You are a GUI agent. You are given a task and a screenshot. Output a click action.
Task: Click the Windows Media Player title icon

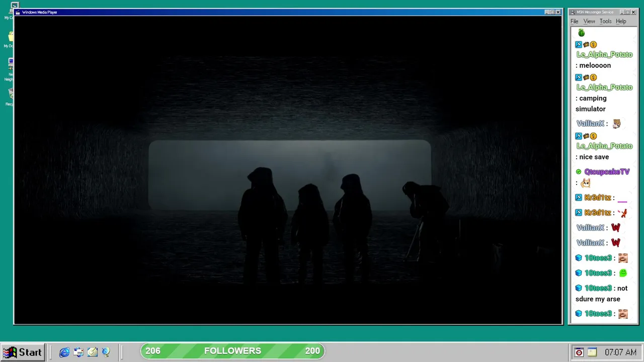[x=18, y=12]
